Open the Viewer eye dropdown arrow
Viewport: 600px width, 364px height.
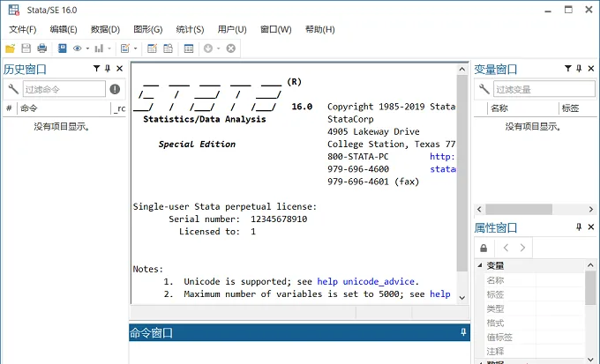(x=87, y=48)
